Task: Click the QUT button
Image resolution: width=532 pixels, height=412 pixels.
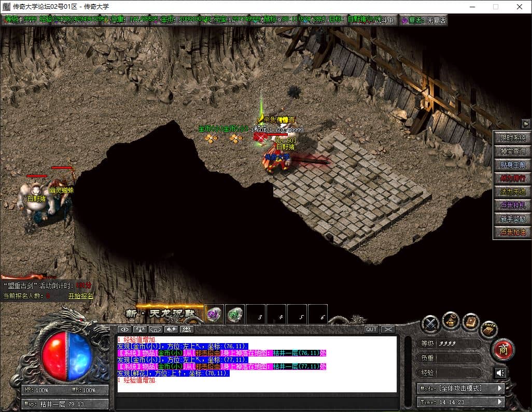Action: click(x=371, y=329)
